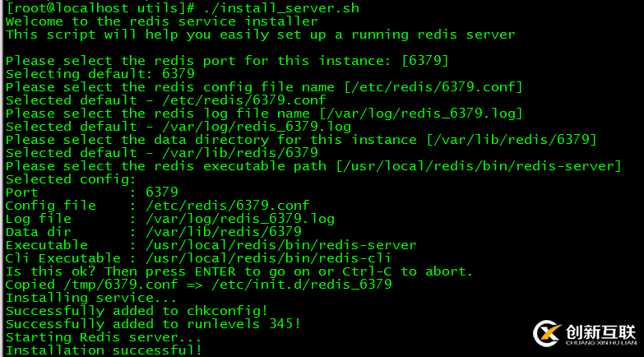Viewport: 644px width, 357px height.
Task: Click the 'Starting Redis server...' line
Action: [x=104, y=337]
